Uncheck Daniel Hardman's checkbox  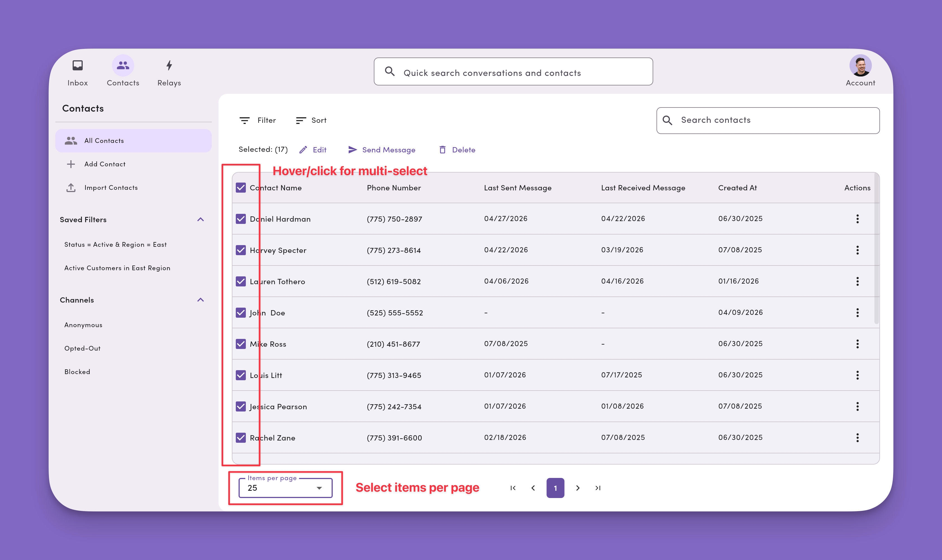pyautogui.click(x=241, y=219)
